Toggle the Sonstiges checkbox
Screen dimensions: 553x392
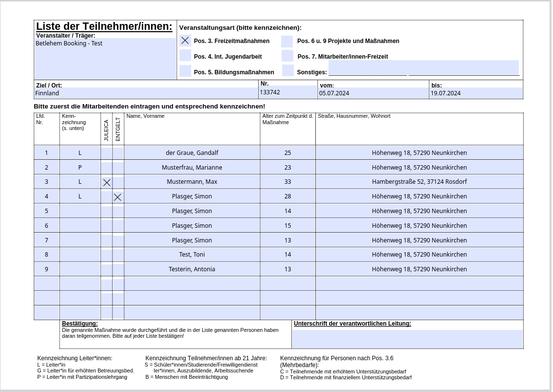point(288,71)
